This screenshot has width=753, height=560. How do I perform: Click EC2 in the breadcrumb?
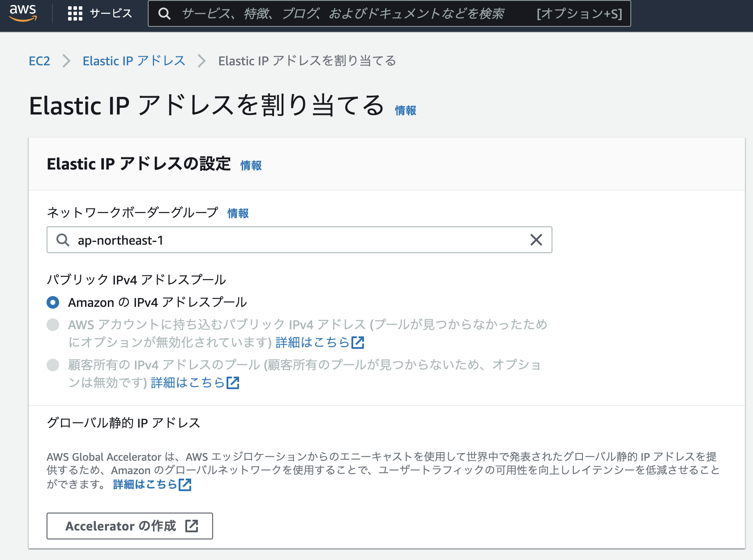39,61
